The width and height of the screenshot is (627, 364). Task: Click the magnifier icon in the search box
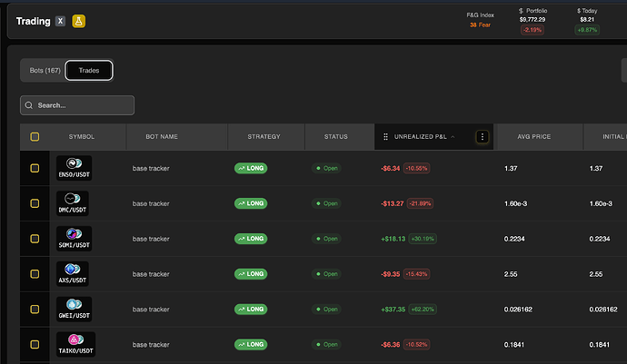(x=29, y=105)
